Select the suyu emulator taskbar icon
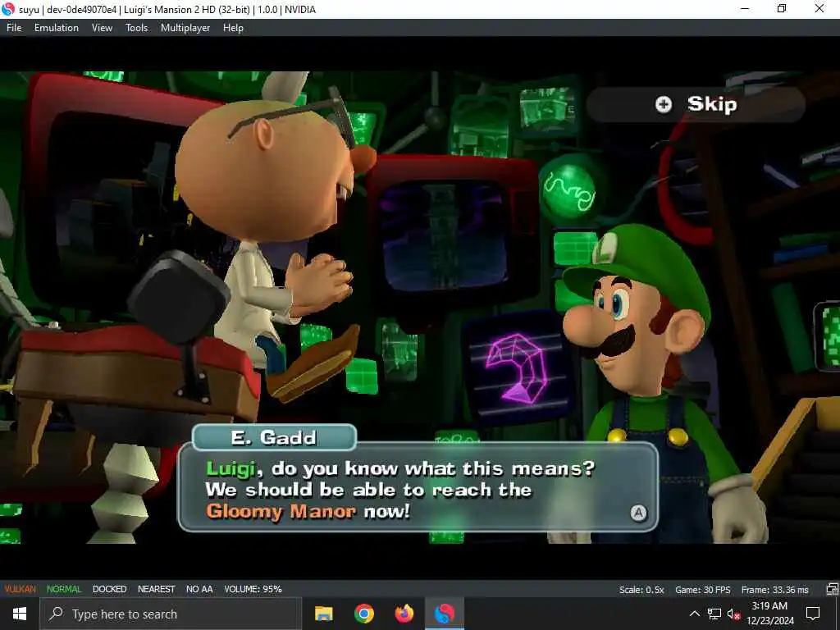 [444, 614]
